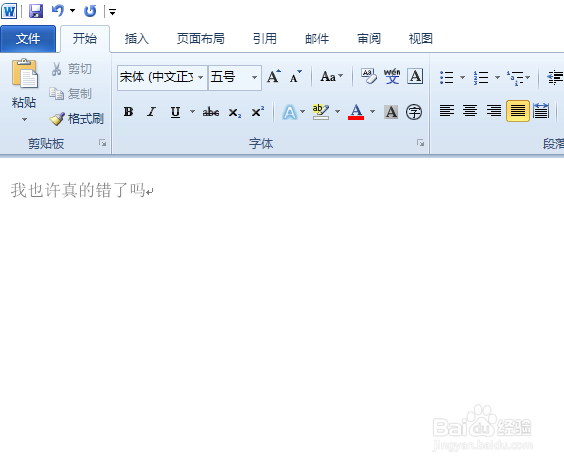Open the highlight color dropdown arrow
Screen dimensions: 564x465
tap(337, 112)
